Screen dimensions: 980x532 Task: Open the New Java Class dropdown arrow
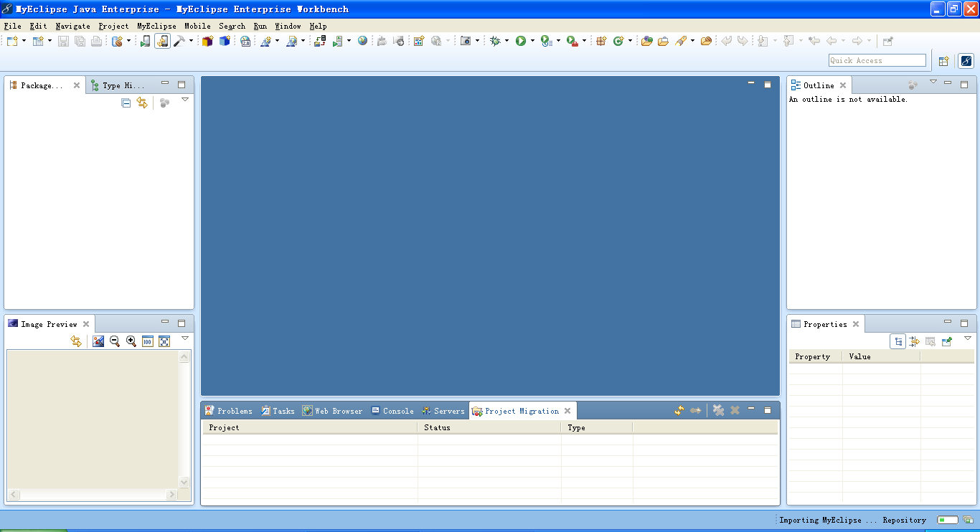click(630, 41)
